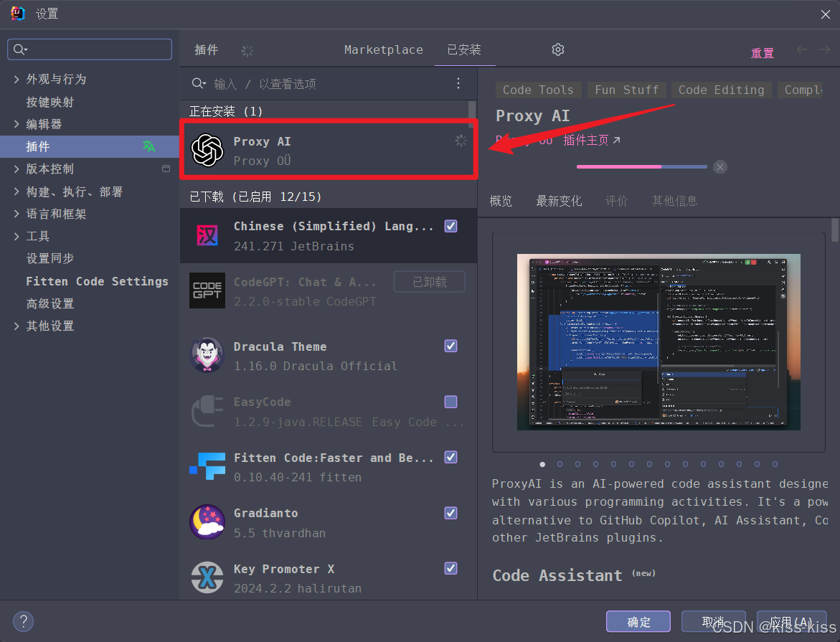Image resolution: width=840 pixels, height=642 pixels.
Task: Expand the 语言和框架 settings node
Action: [16, 214]
